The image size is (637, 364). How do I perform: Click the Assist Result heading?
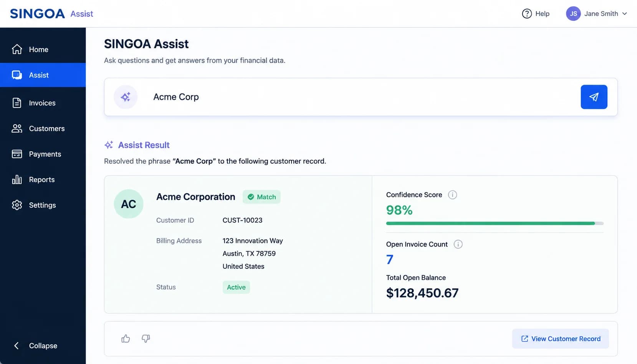[144, 145]
